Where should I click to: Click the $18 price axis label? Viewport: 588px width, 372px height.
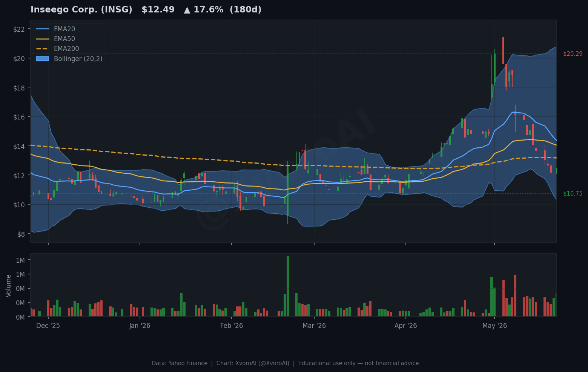(19, 88)
